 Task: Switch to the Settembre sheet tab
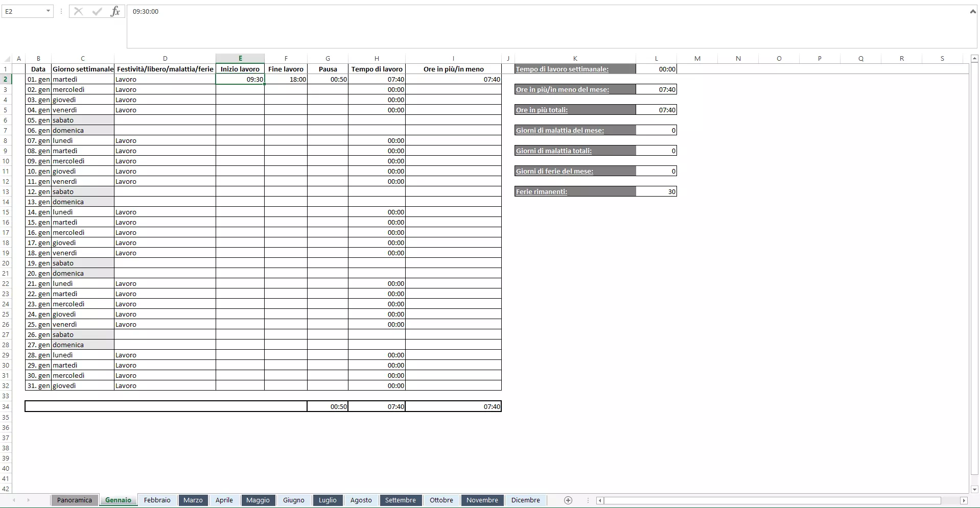click(401, 500)
